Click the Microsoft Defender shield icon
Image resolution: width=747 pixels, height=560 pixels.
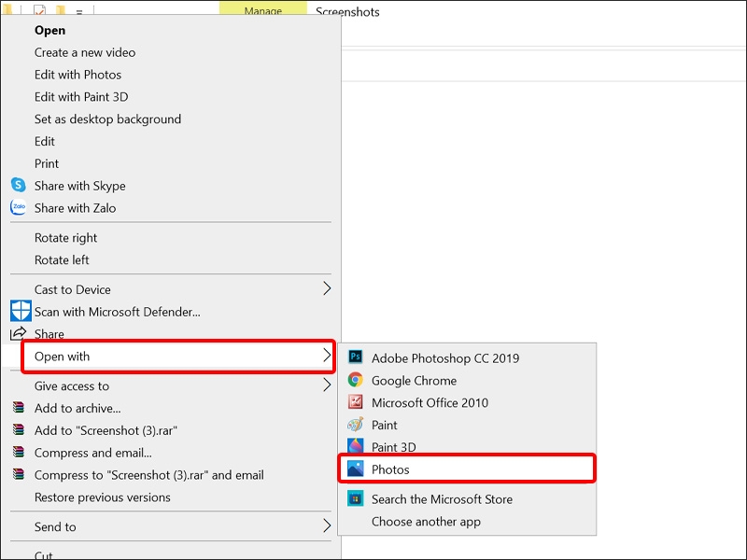pos(21,311)
